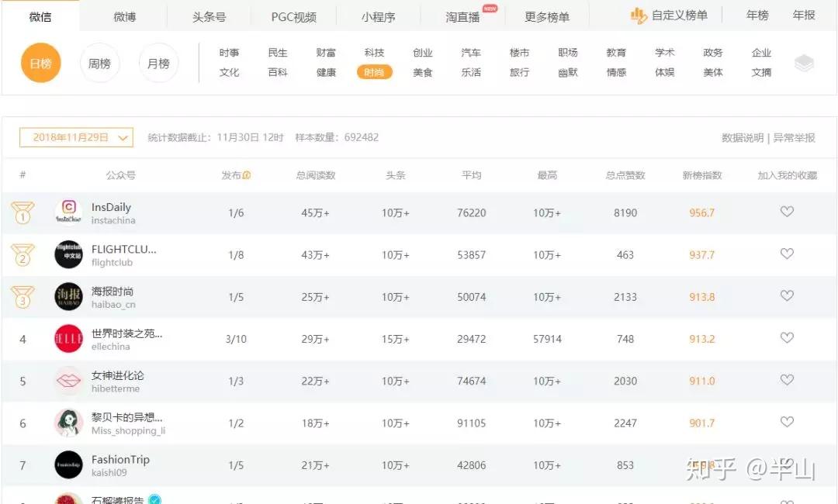Select the 企业 category
838x504 pixels.
tap(761, 53)
